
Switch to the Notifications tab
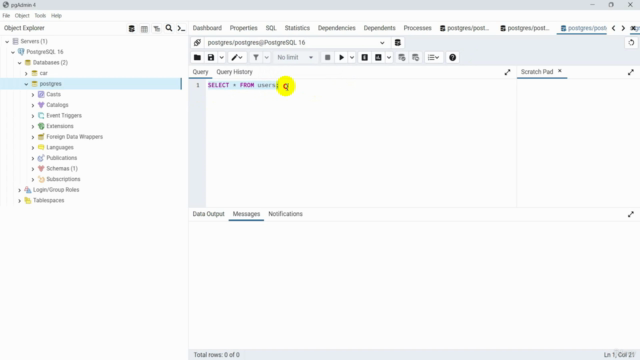[285, 214]
